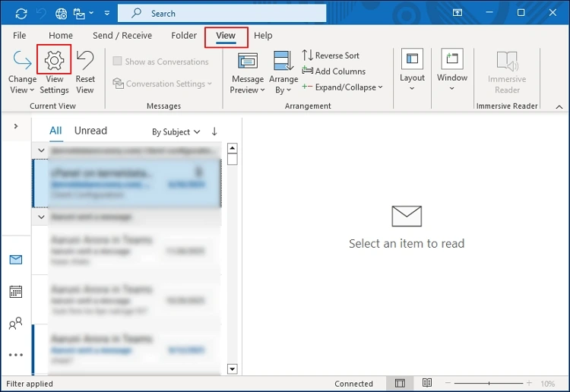Click Reverse Sort in the Arrangement group
The height and width of the screenshot is (392, 570).
click(331, 55)
